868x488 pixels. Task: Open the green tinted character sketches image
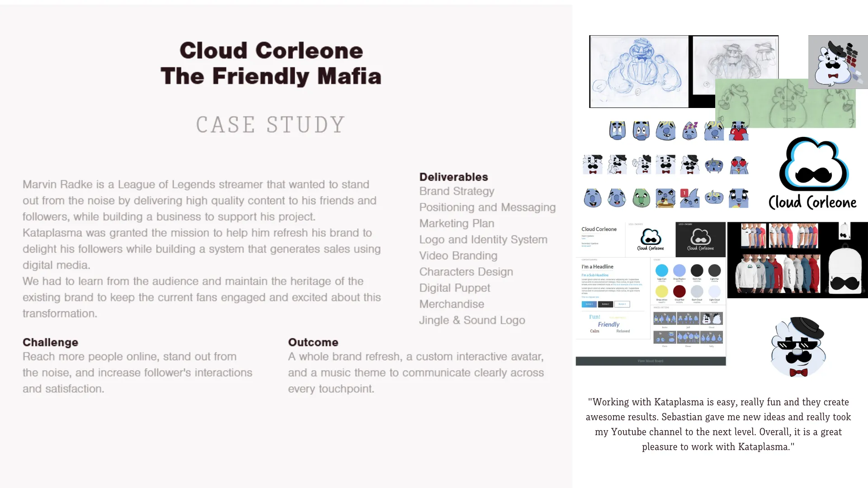point(785,103)
